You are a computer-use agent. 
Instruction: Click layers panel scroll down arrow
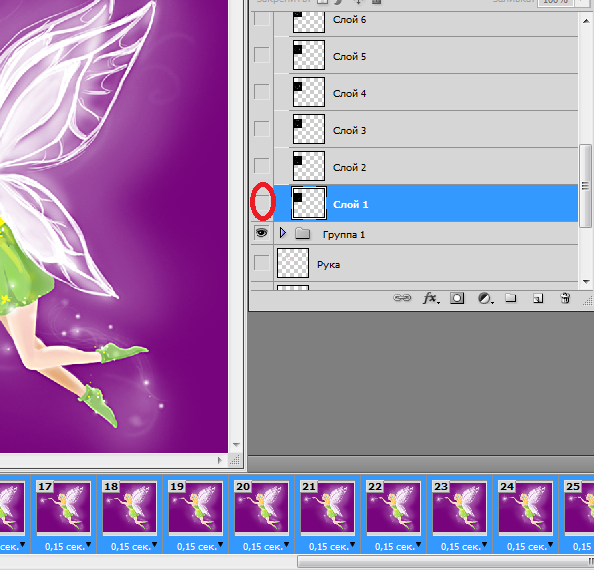(x=586, y=282)
